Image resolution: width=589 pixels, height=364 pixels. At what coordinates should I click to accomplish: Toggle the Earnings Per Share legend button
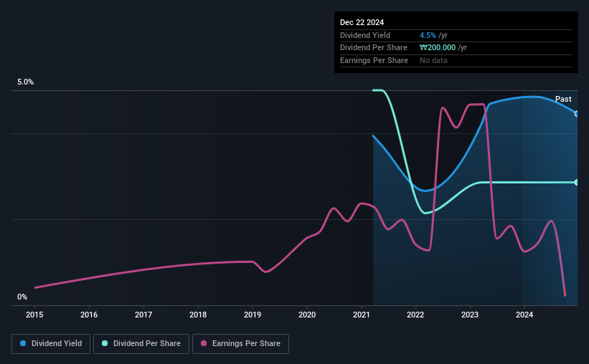pos(240,344)
